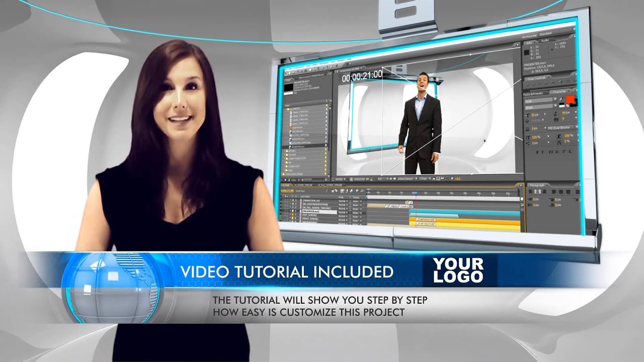Open the 1 View layout dropdown

[424, 178]
